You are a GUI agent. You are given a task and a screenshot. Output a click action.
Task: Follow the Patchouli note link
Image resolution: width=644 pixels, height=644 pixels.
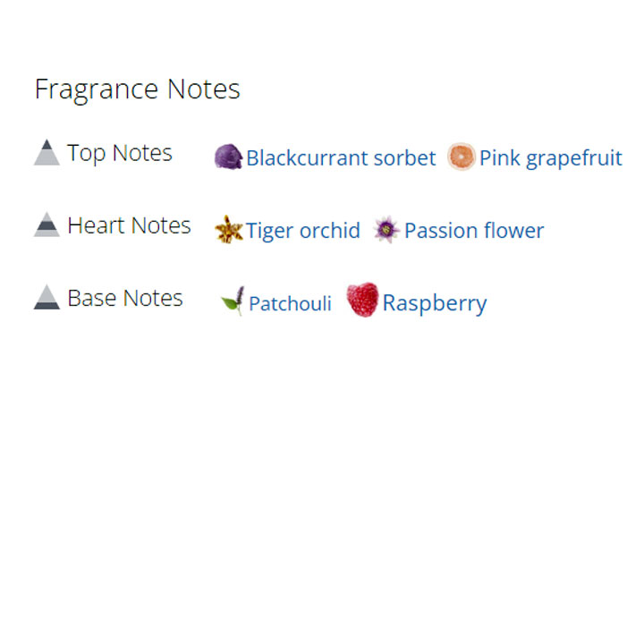[x=290, y=303]
